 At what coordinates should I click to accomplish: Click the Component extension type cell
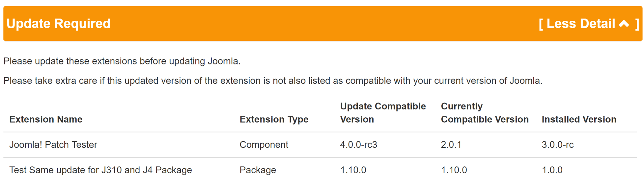[264, 145]
